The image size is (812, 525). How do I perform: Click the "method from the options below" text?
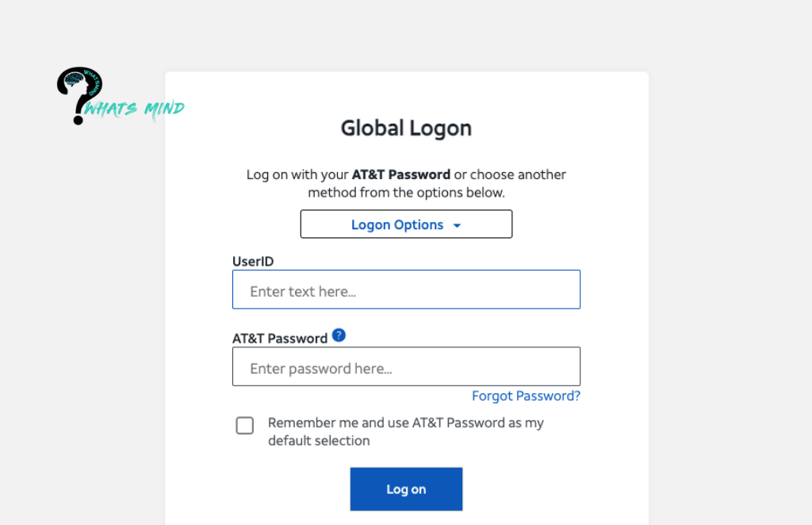pos(406,193)
